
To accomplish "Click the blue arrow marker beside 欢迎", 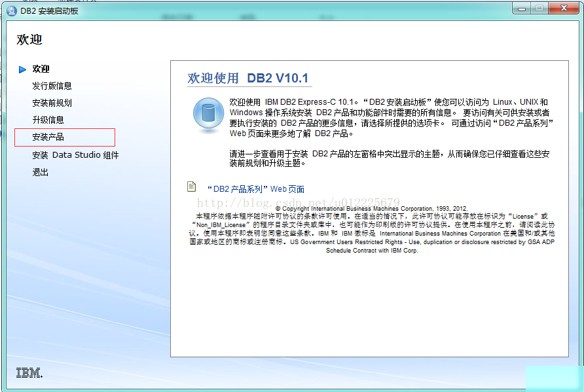I will [22, 69].
